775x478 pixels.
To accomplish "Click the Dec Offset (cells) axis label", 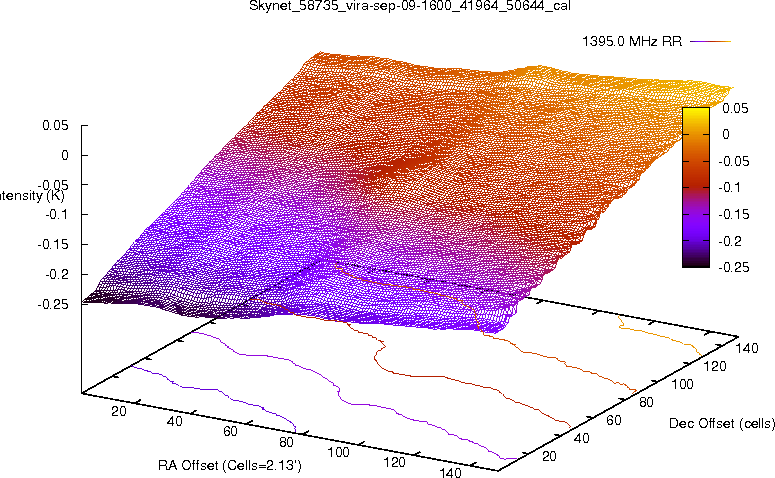I will tap(722, 423).
